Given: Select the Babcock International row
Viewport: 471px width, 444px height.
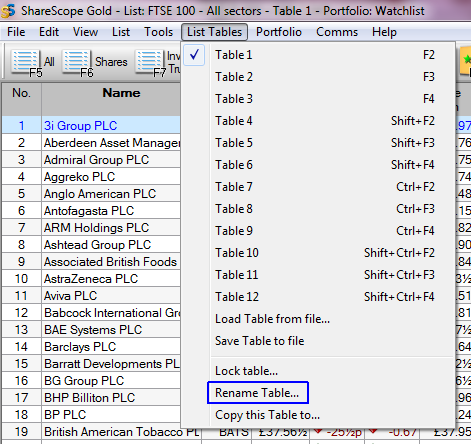Looking at the screenshot, I should [91, 313].
